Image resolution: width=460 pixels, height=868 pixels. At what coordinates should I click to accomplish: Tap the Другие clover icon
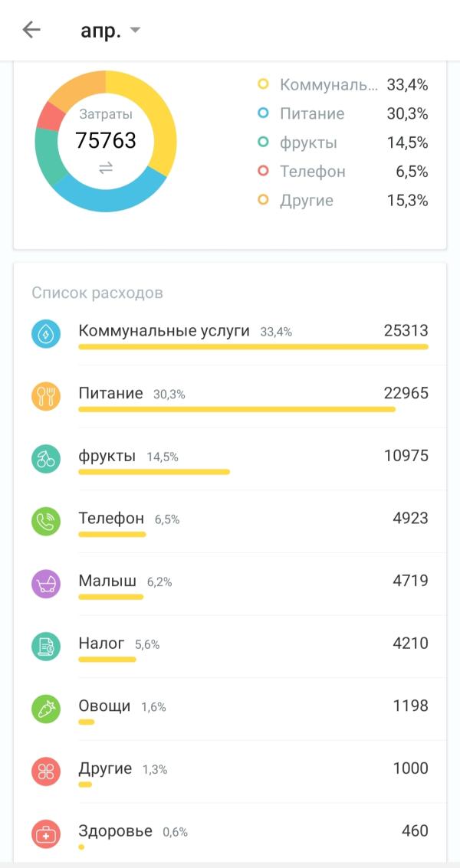[46, 771]
